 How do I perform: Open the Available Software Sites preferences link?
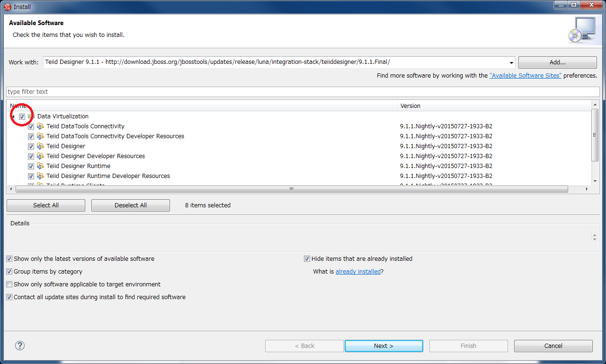pos(526,76)
